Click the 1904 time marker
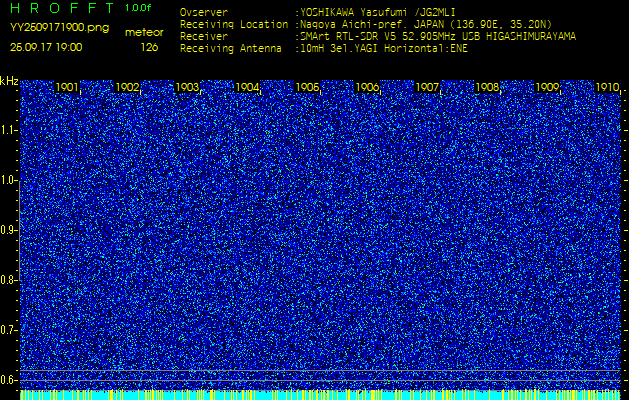629x400 pixels. pos(247,87)
